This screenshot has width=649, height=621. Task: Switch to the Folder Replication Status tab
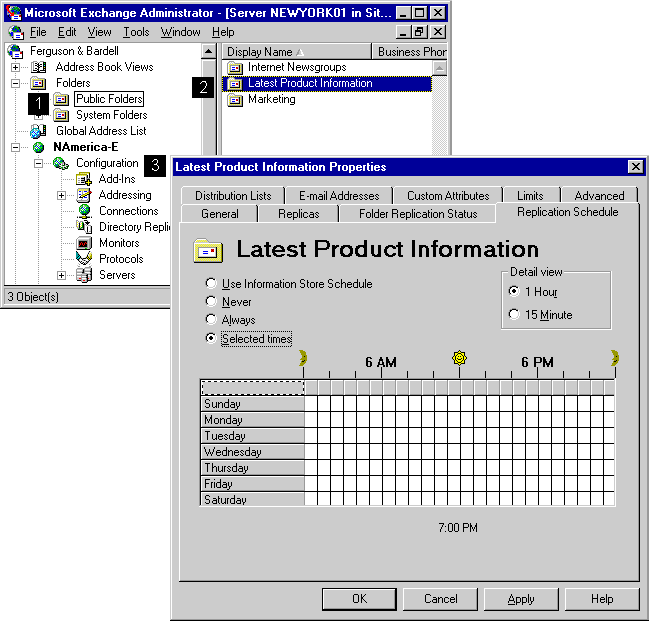point(418,214)
